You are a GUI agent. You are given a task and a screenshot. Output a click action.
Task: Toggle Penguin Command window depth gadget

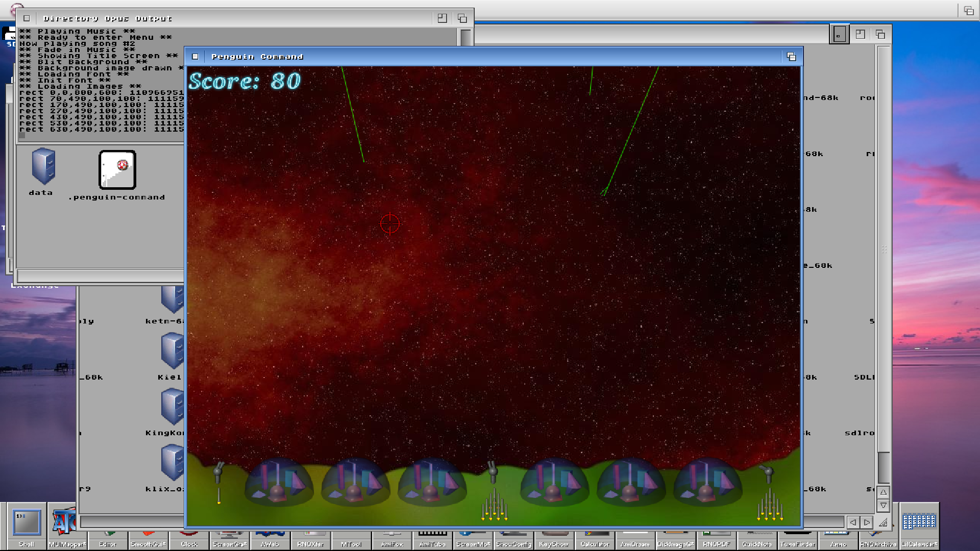coord(791,57)
